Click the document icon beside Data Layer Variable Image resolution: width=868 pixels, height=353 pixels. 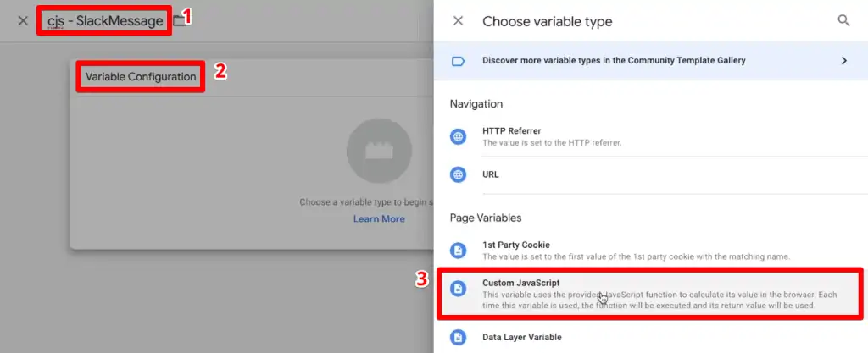point(458,337)
